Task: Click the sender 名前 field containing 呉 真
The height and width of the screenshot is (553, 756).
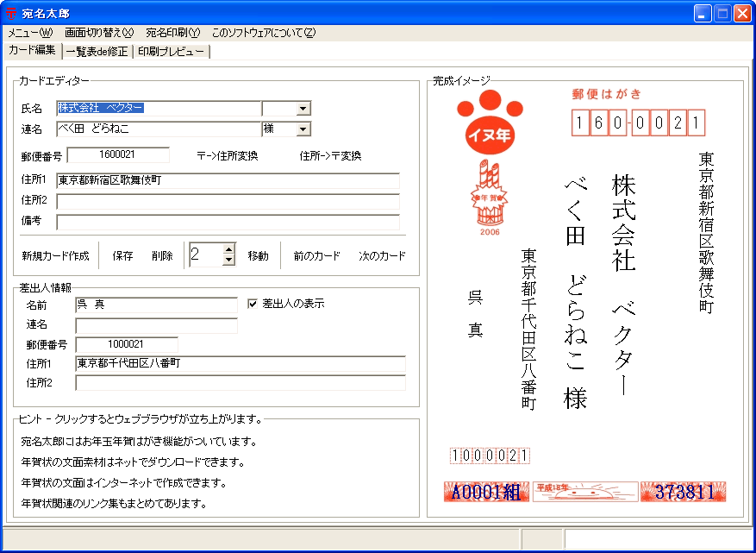Action: coord(156,305)
